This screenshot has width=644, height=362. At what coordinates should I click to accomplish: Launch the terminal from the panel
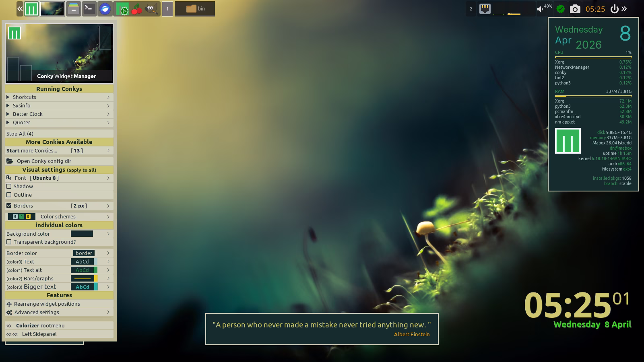89,9
